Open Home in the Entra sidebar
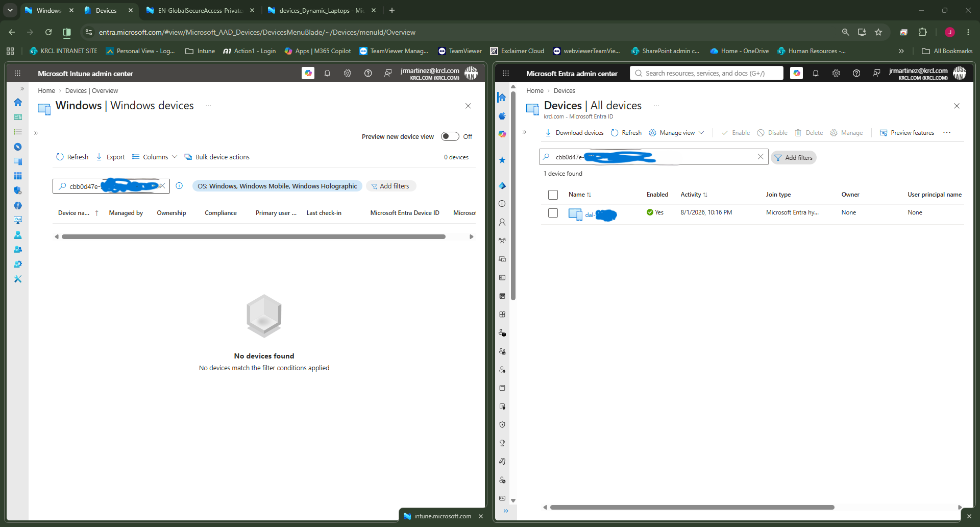 coord(502,97)
